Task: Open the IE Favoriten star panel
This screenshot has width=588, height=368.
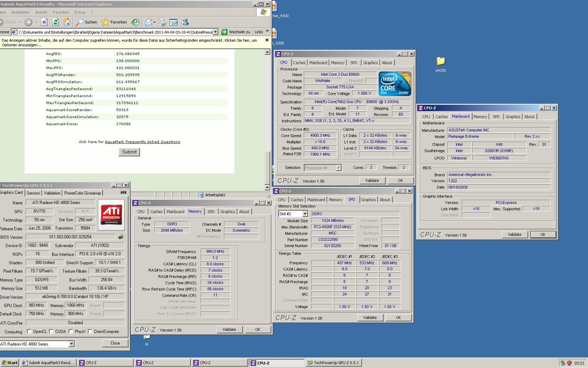Action: point(114,22)
